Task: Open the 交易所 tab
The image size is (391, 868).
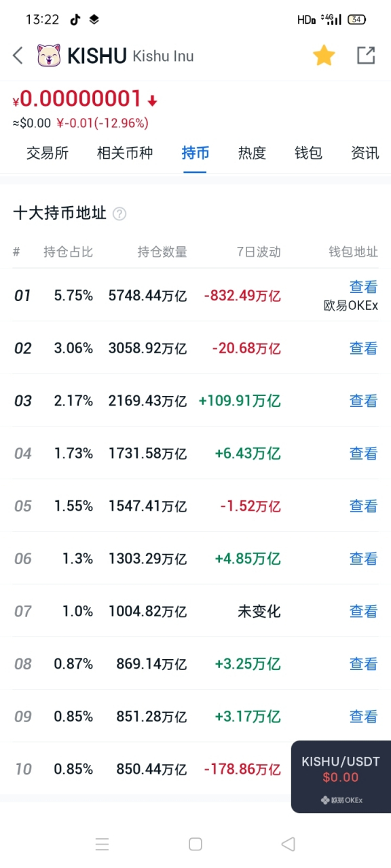Action: click(x=48, y=153)
